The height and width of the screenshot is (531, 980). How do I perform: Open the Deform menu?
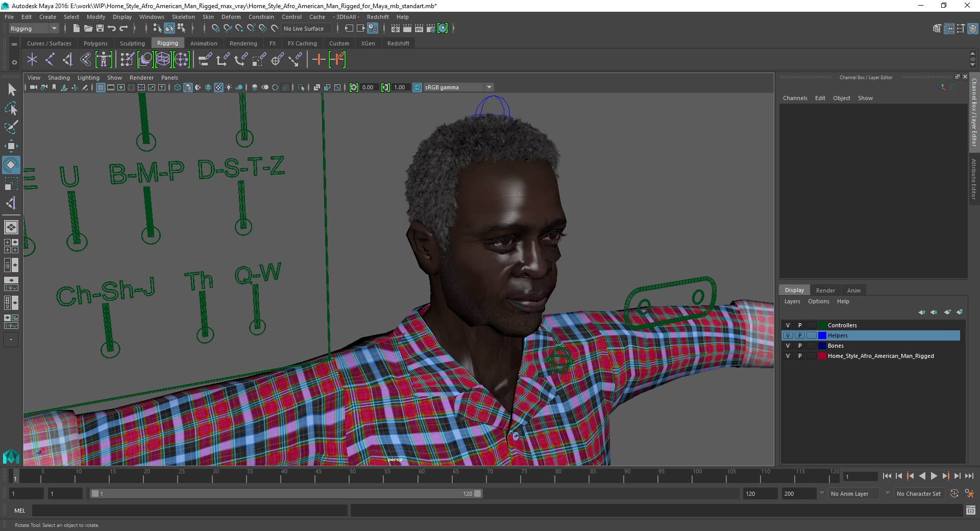coord(231,17)
